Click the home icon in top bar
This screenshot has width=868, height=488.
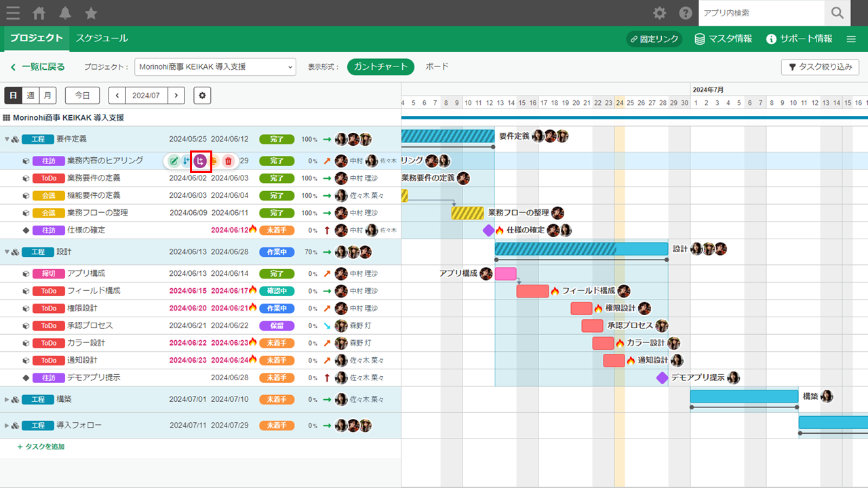(39, 13)
